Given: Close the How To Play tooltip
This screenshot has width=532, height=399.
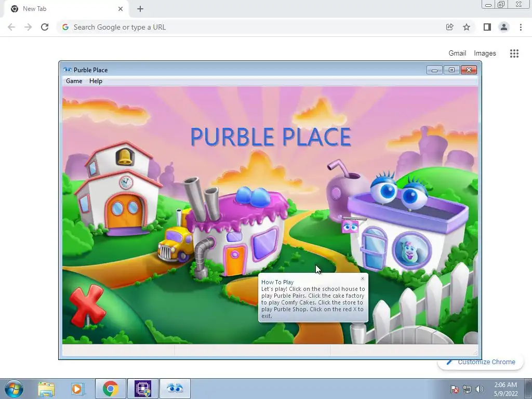Looking at the screenshot, I should tap(362, 278).
